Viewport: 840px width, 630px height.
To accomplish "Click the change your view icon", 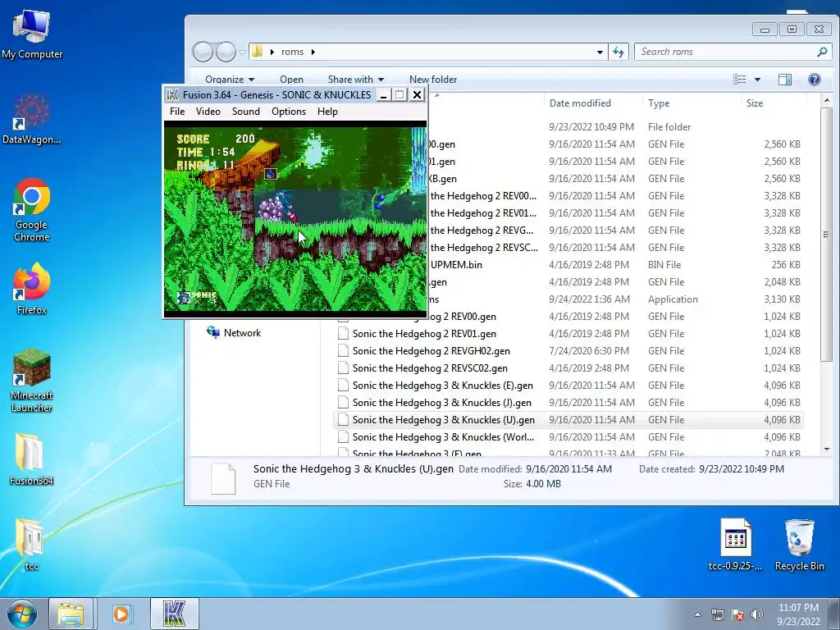I will 740,80.
